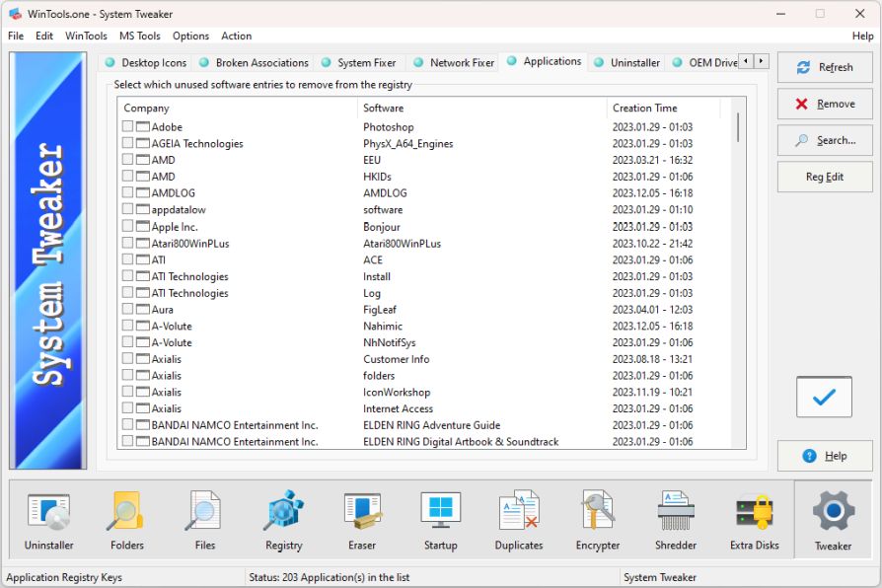Image resolution: width=882 pixels, height=588 pixels.
Task: Select the Atari800WinPLus software entry
Action: 402,244
